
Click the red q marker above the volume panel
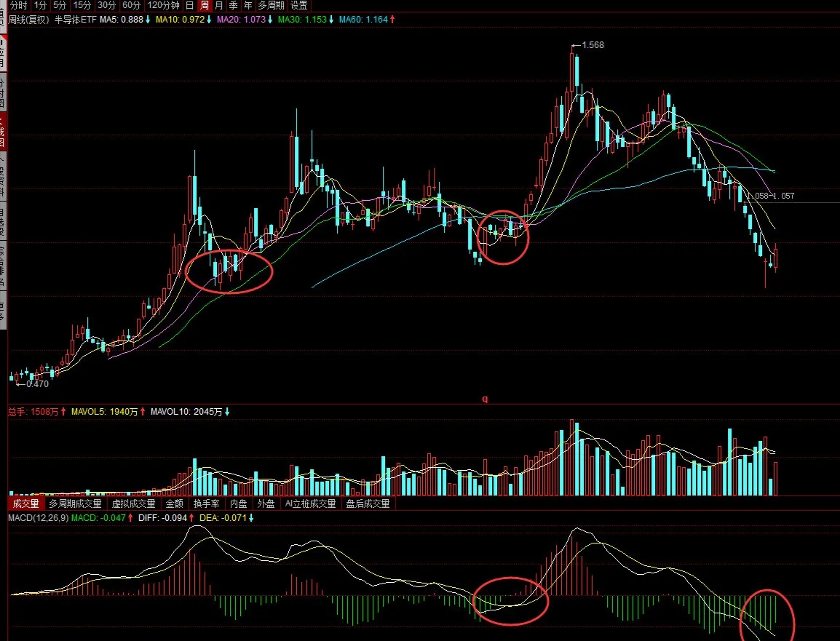pyautogui.click(x=485, y=399)
